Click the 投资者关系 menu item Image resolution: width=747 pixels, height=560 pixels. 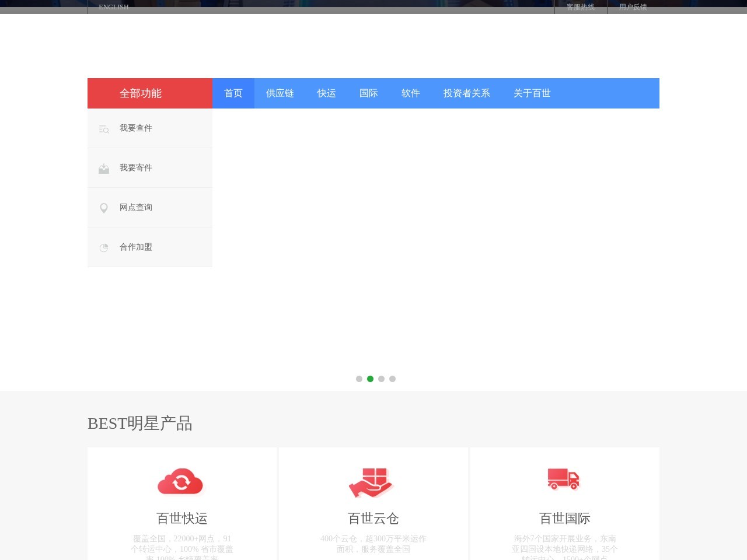(x=467, y=93)
